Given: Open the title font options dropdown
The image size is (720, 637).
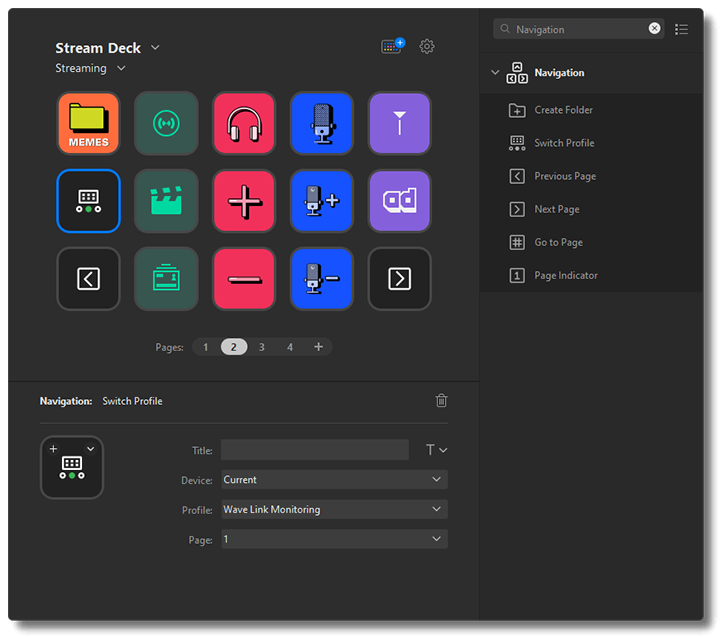Looking at the screenshot, I should click(x=436, y=450).
